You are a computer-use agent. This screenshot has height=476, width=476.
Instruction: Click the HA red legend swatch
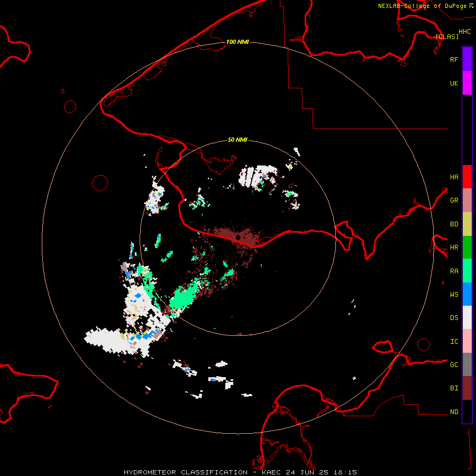pos(467,177)
